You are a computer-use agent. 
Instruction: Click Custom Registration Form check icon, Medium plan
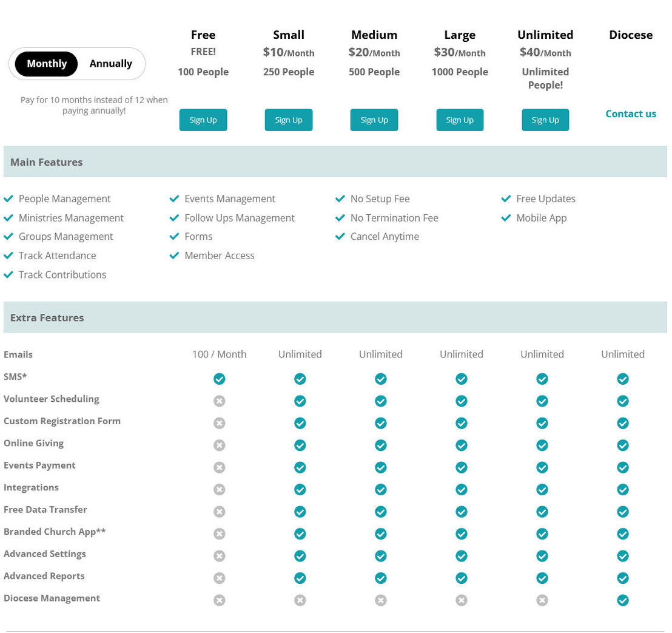point(380,423)
